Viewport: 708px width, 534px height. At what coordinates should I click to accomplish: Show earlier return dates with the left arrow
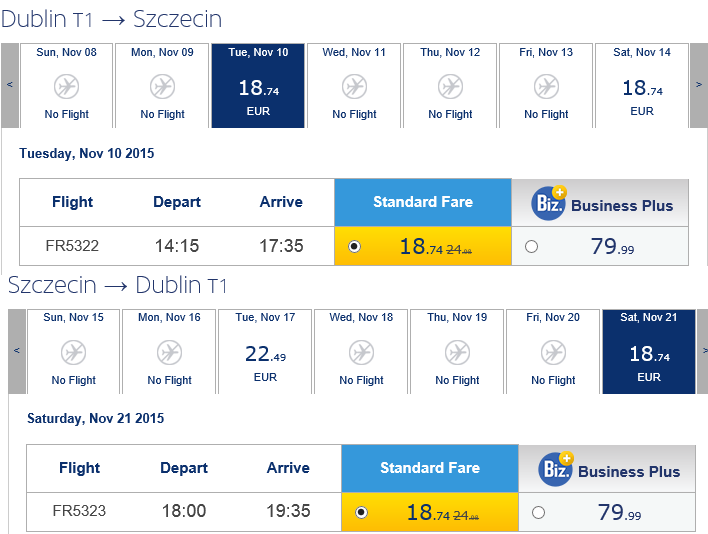point(17,351)
